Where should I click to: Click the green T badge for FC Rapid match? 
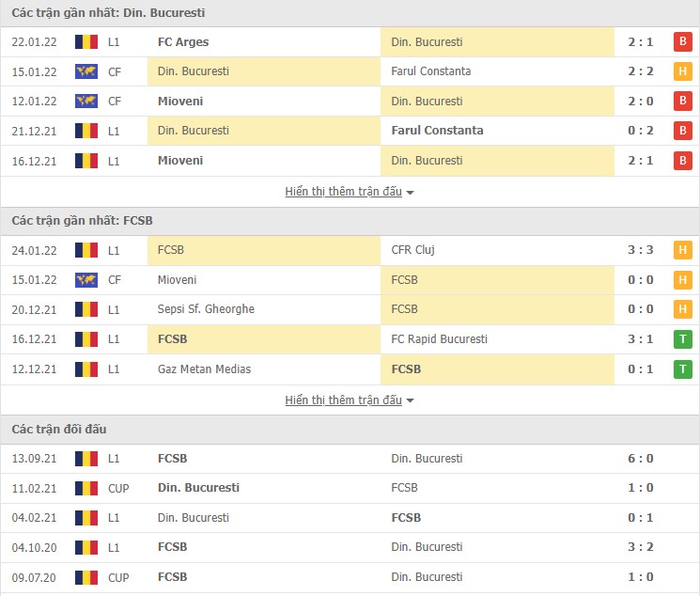click(x=683, y=339)
